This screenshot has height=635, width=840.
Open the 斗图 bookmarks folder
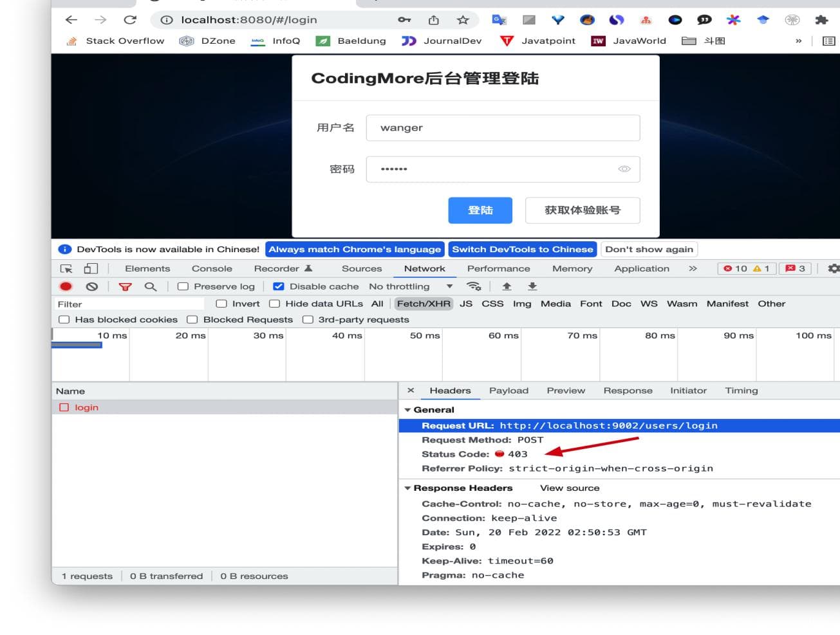(x=704, y=41)
